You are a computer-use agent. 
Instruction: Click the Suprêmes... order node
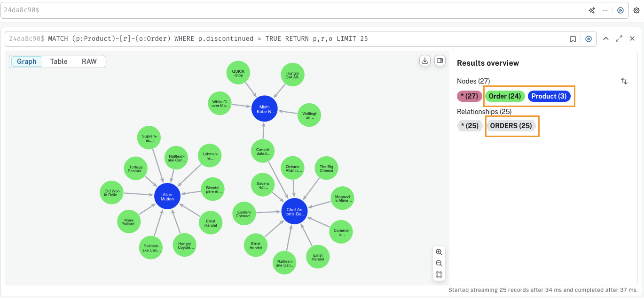click(149, 138)
